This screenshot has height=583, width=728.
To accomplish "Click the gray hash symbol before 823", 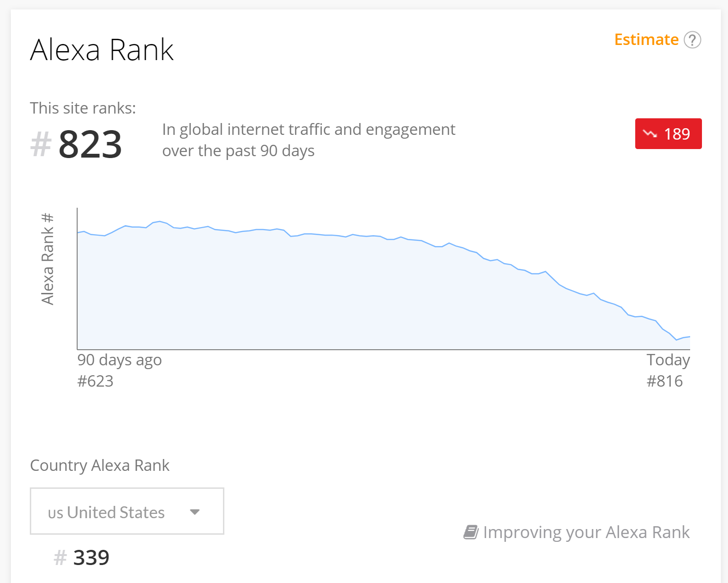I will (x=41, y=144).
